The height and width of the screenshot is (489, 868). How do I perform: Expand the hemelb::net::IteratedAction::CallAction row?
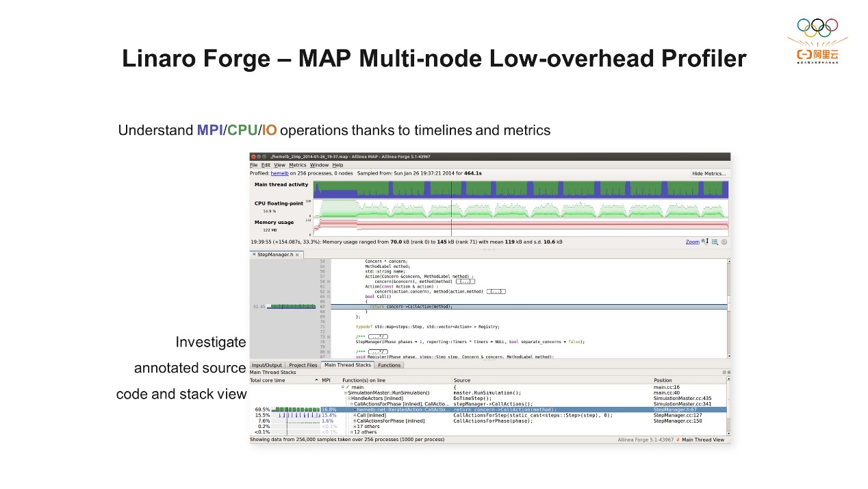(x=355, y=410)
